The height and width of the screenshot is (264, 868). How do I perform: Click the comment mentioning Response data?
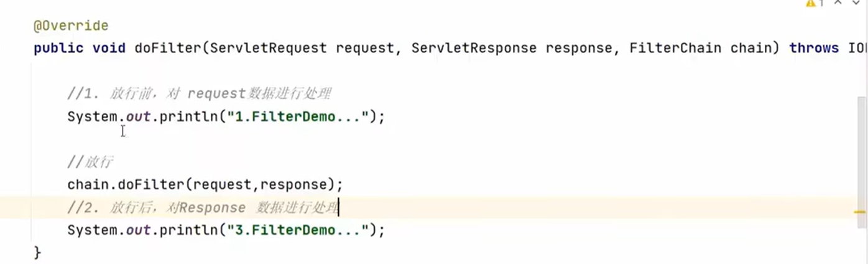click(205, 208)
